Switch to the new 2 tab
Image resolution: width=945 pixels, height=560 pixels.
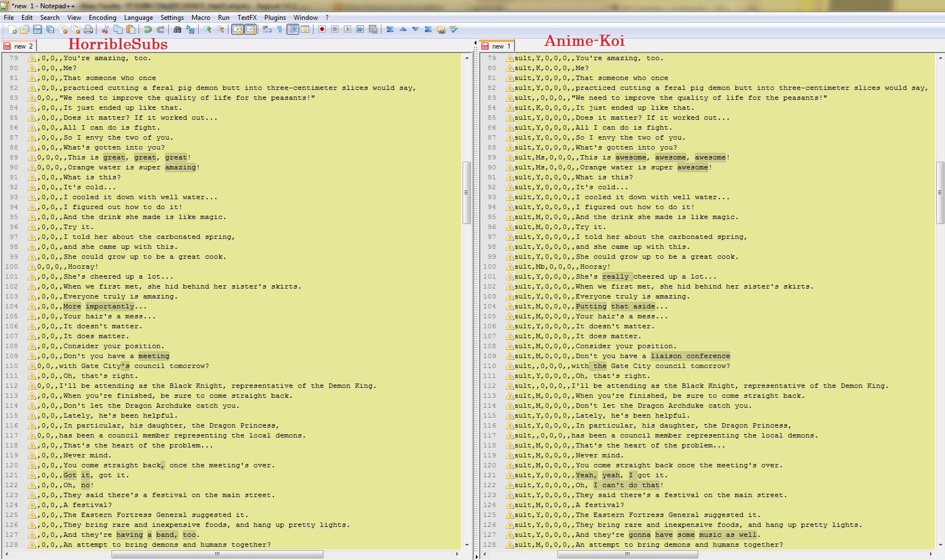point(19,46)
